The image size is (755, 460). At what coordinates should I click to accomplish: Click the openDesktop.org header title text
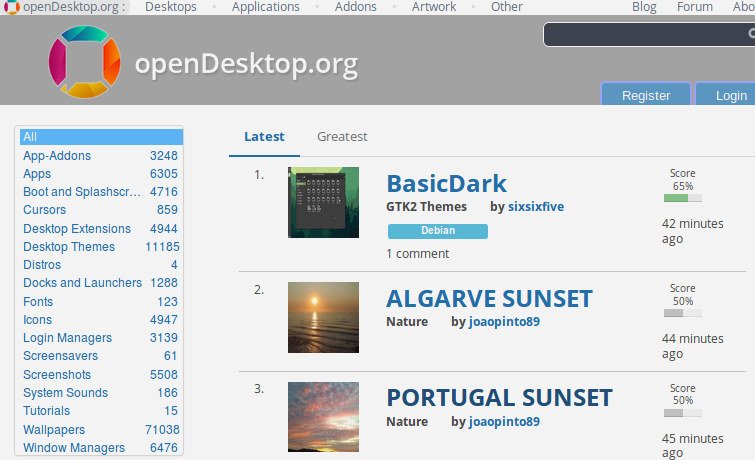point(246,64)
